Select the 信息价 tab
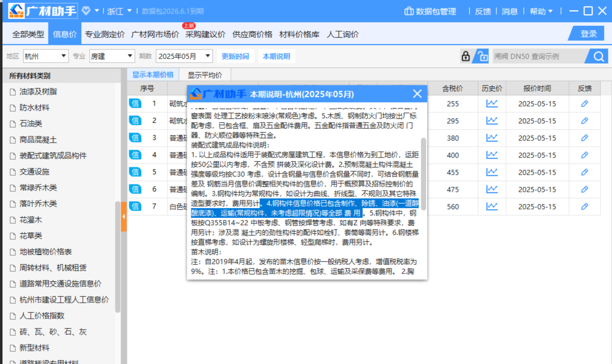612x364 pixels. (x=65, y=34)
